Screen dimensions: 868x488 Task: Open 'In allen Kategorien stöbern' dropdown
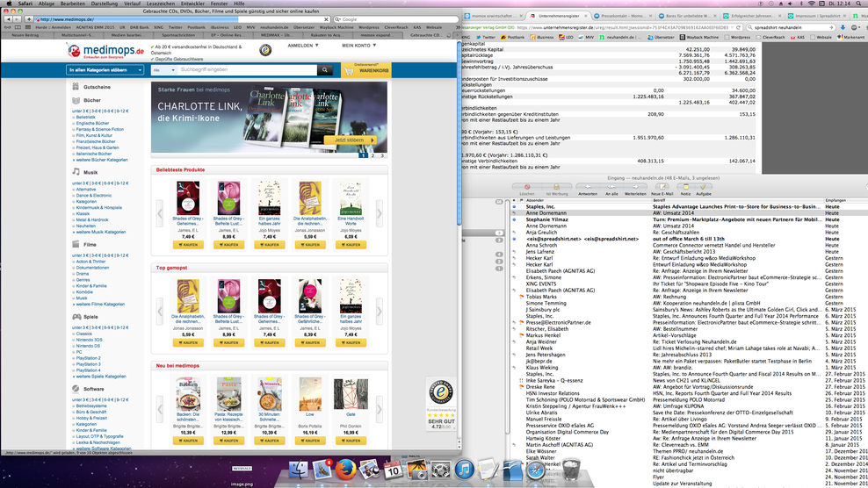point(105,70)
